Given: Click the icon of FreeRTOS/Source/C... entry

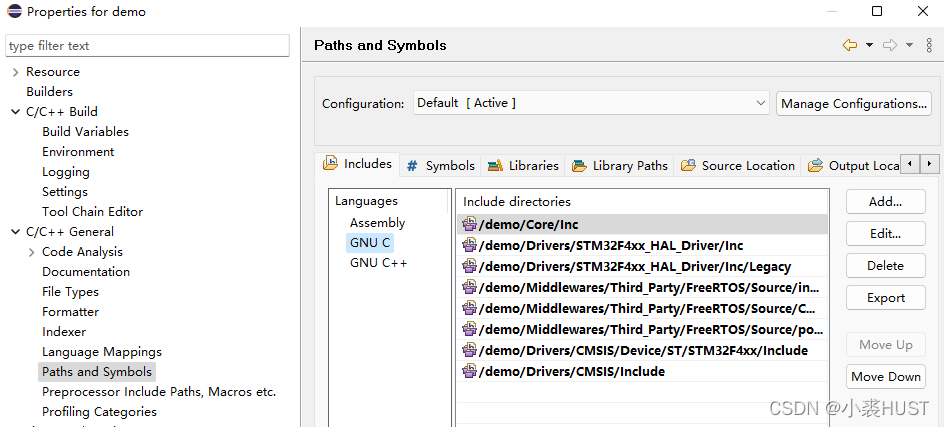Looking at the screenshot, I should point(470,308).
